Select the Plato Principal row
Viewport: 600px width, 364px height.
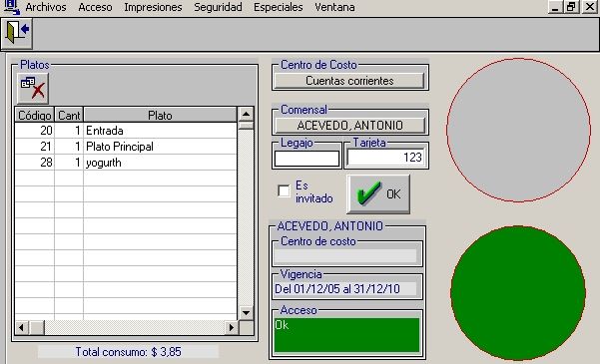pyautogui.click(x=126, y=147)
